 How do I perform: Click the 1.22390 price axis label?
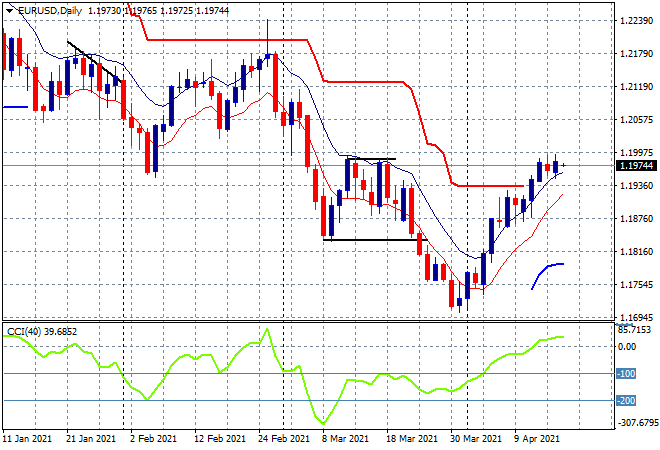coord(637,21)
